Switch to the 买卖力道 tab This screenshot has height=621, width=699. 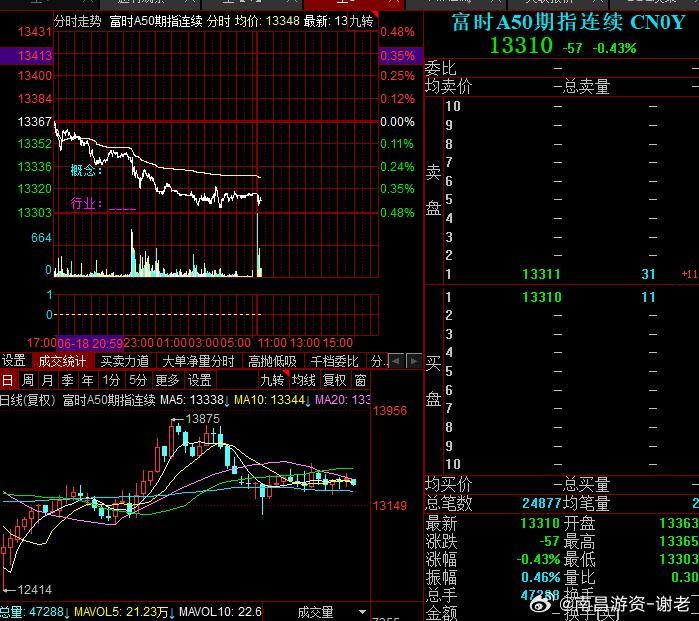click(x=124, y=361)
